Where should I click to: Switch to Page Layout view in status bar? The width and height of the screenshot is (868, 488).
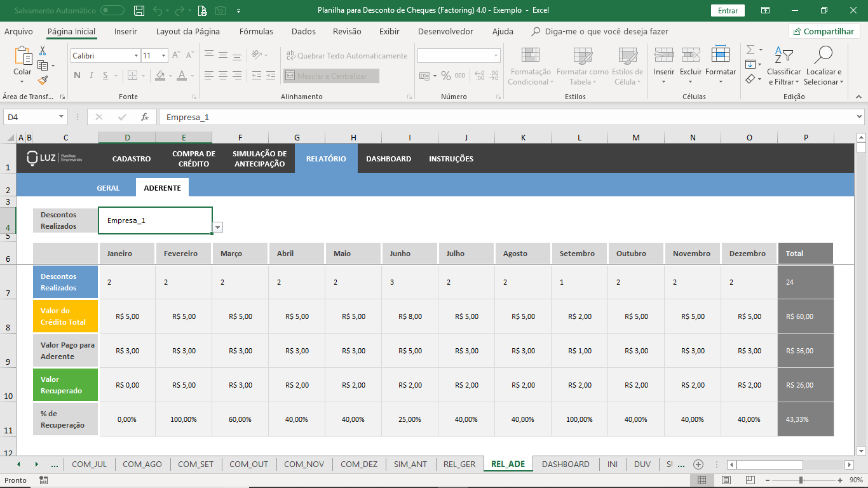click(x=726, y=480)
